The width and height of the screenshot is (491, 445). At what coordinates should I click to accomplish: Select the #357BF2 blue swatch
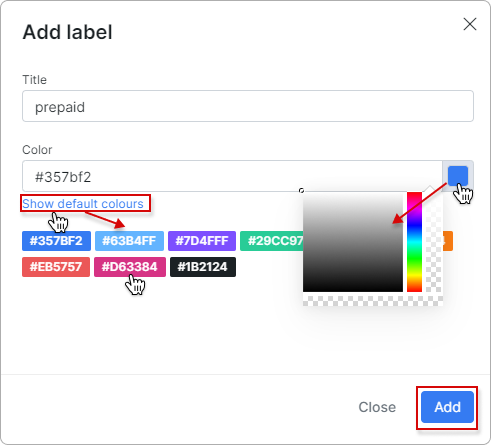(56, 241)
